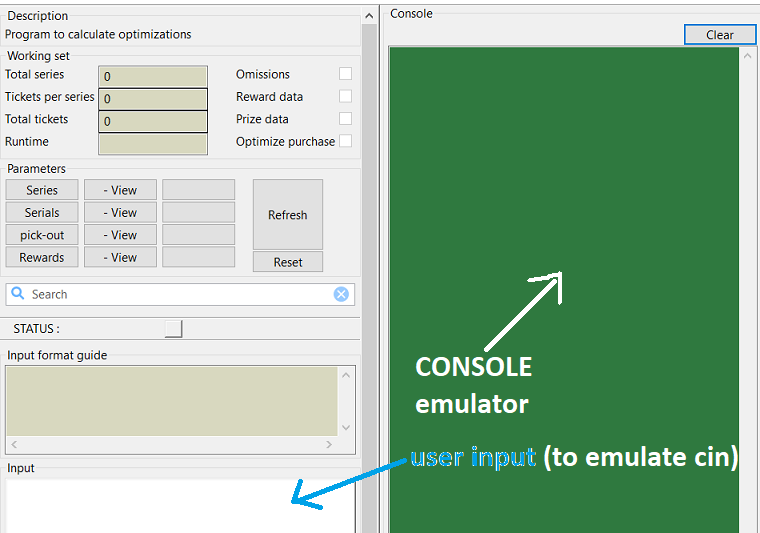This screenshot has width=760, height=533.
Task: Click the Reset button
Action: [288, 262]
